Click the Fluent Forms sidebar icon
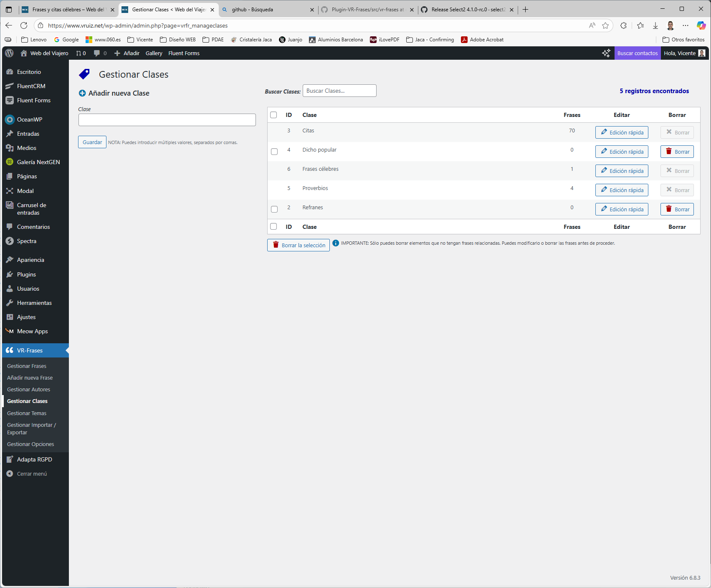 click(9, 100)
